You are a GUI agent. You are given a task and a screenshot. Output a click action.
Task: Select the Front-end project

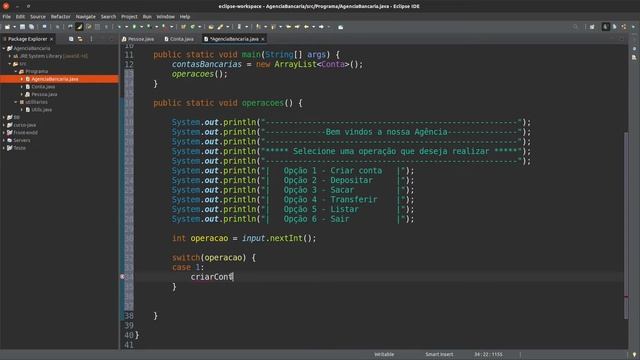[25, 133]
